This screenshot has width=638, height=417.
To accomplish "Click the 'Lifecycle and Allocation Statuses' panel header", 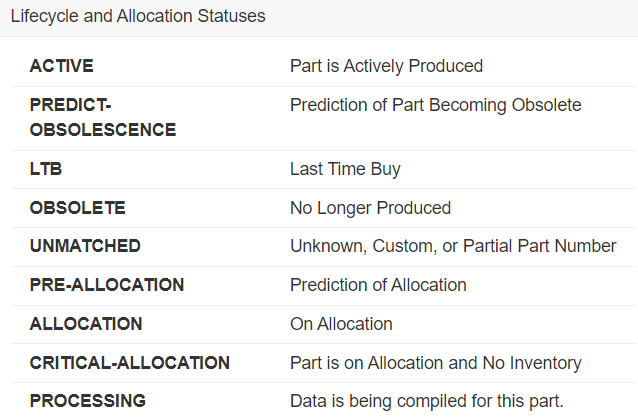I will [x=138, y=18].
